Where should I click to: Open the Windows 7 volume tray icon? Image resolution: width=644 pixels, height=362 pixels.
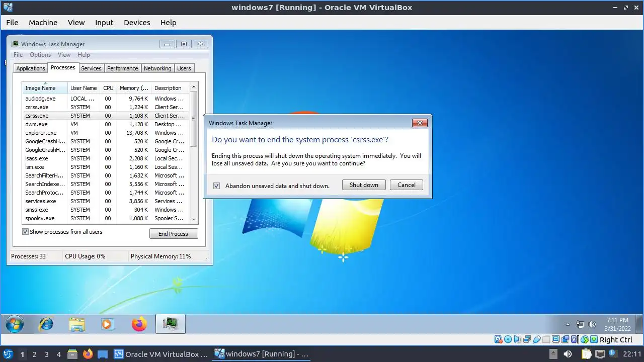592,324
